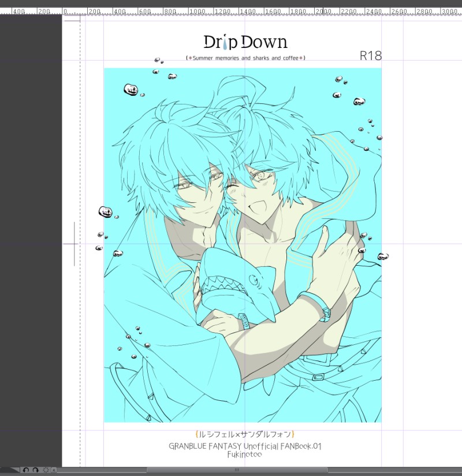
Task: Reset canvas rotation using the dotted-circle icon
Action: 46,470
